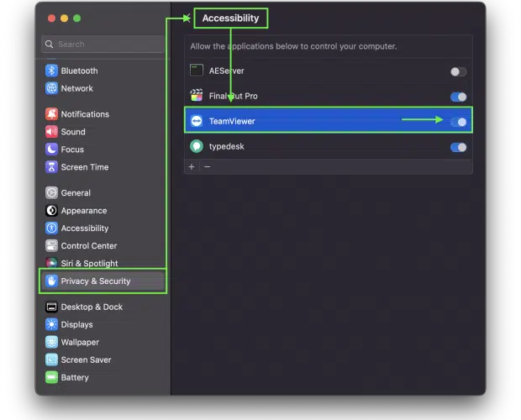
Task: Open Network settings pane
Action: click(103, 88)
